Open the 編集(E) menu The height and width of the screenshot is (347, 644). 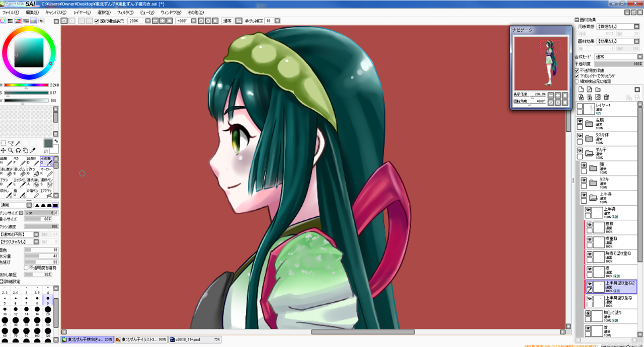32,12
